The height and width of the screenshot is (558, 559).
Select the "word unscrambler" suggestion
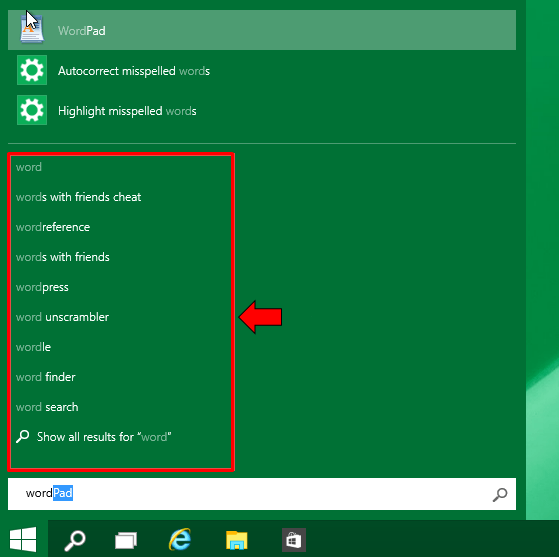pos(62,317)
